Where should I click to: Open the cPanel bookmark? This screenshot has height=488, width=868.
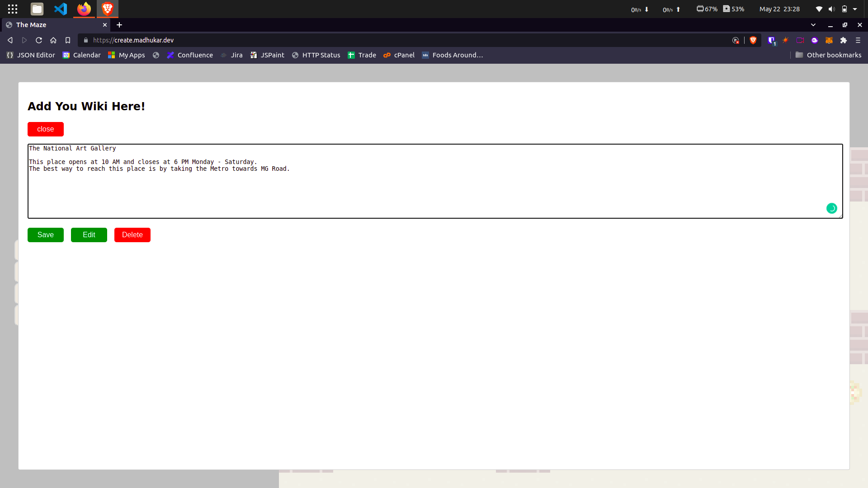399,55
